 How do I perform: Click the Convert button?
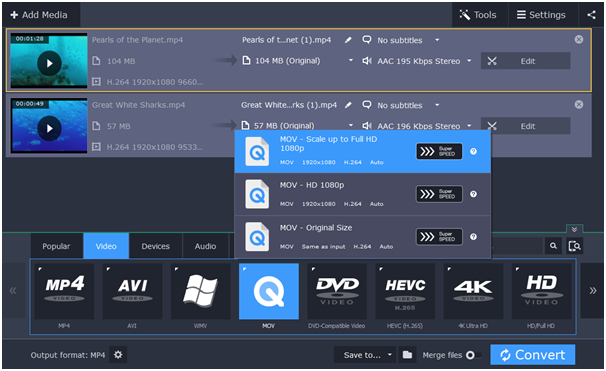(x=533, y=355)
